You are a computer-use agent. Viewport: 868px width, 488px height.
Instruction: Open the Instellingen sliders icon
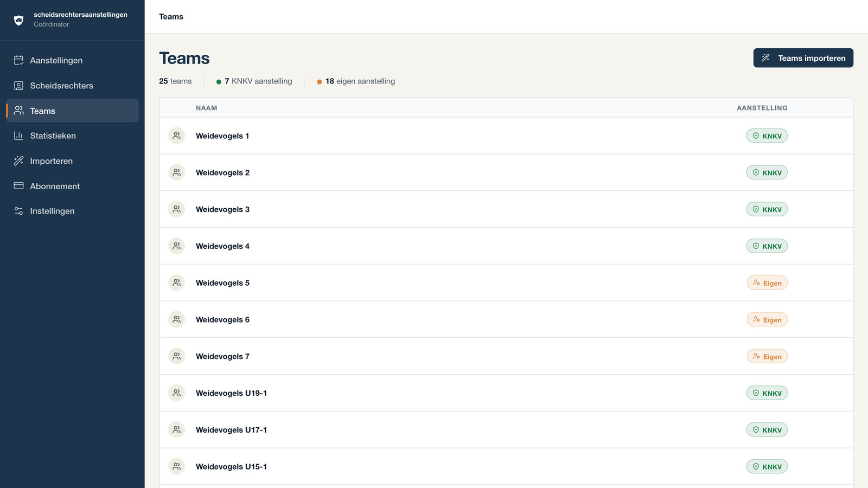(18, 211)
